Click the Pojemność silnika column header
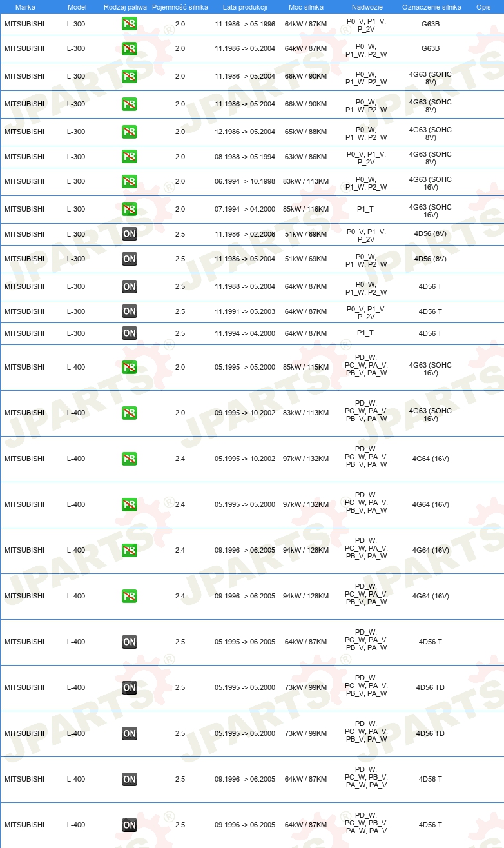Image resolution: width=504 pixels, height=848 pixels. (x=180, y=6)
